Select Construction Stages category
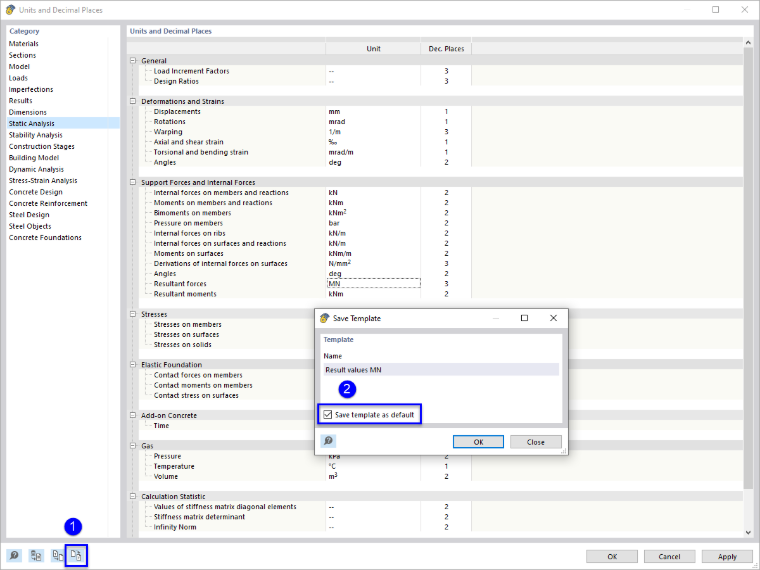The height and width of the screenshot is (570, 760). click(41, 146)
